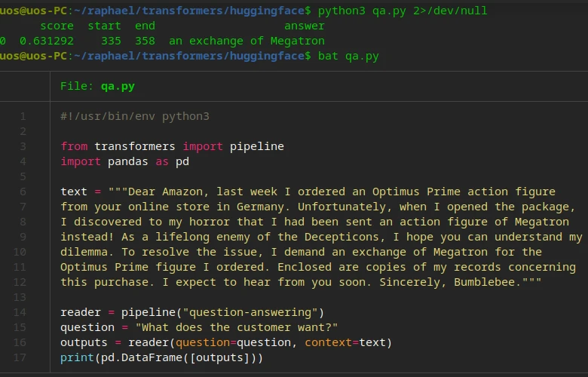
Task: Click line number 17 in gutter
Action: pyautogui.click(x=20, y=357)
